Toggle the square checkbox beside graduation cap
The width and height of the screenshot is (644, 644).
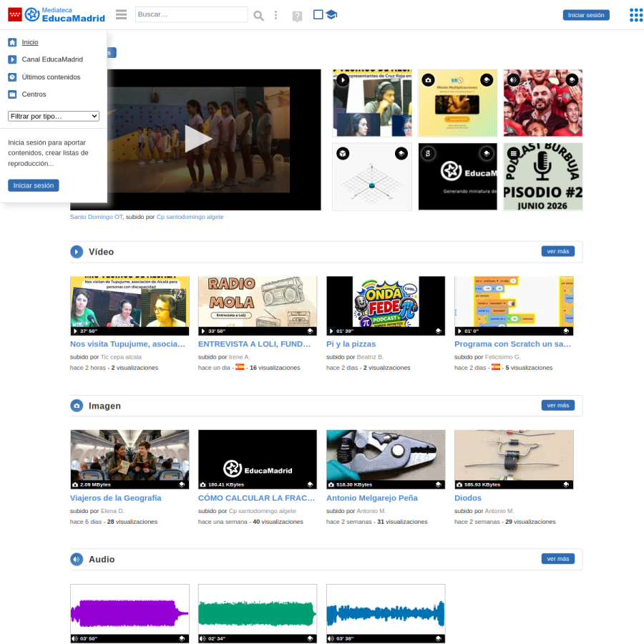pyautogui.click(x=318, y=15)
